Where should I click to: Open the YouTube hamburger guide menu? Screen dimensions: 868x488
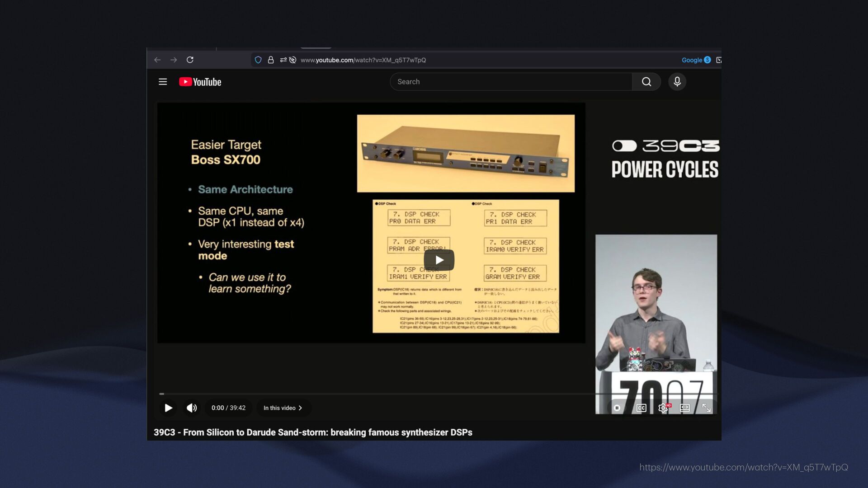pyautogui.click(x=163, y=82)
